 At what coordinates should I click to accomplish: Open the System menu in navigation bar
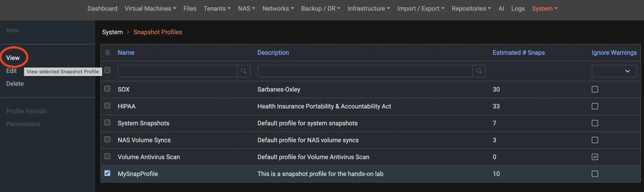(x=544, y=9)
